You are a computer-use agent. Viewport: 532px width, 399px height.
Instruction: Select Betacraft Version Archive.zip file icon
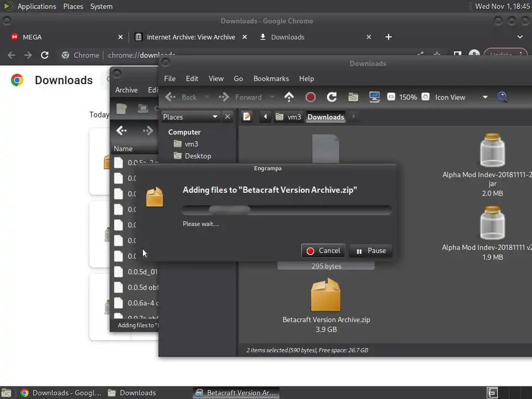click(x=326, y=295)
